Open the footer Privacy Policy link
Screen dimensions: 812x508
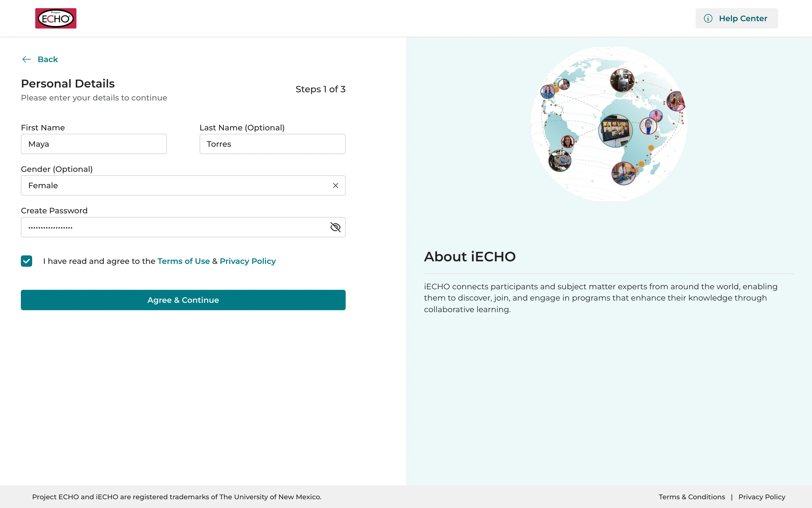pyautogui.click(x=762, y=497)
